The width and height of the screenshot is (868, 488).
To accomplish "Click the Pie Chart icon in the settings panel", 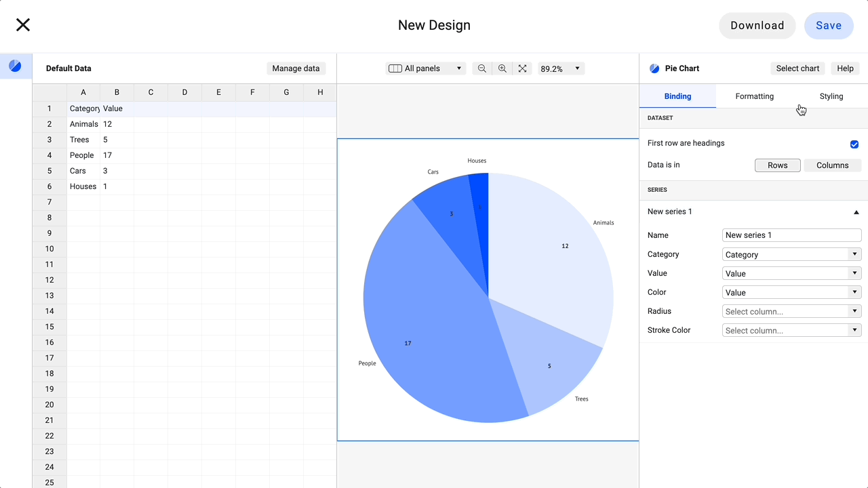I will point(654,68).
